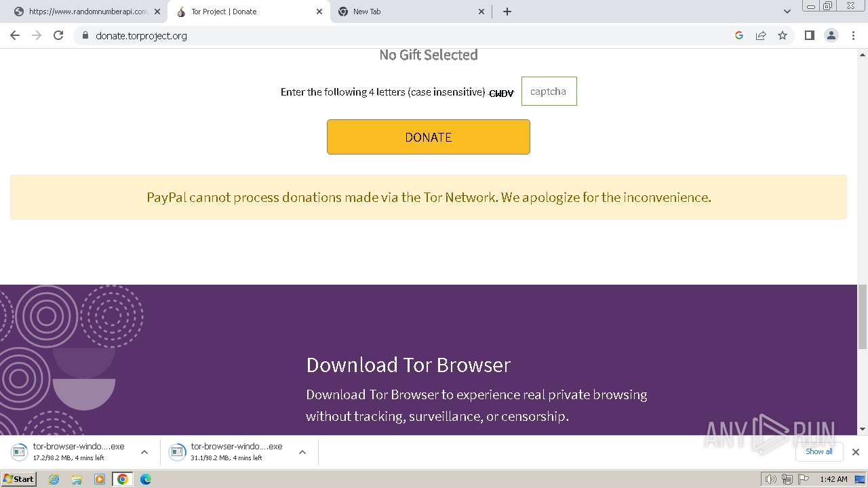Click the network icon in the system tray
The image size is (868, 488).
(787, 479)
